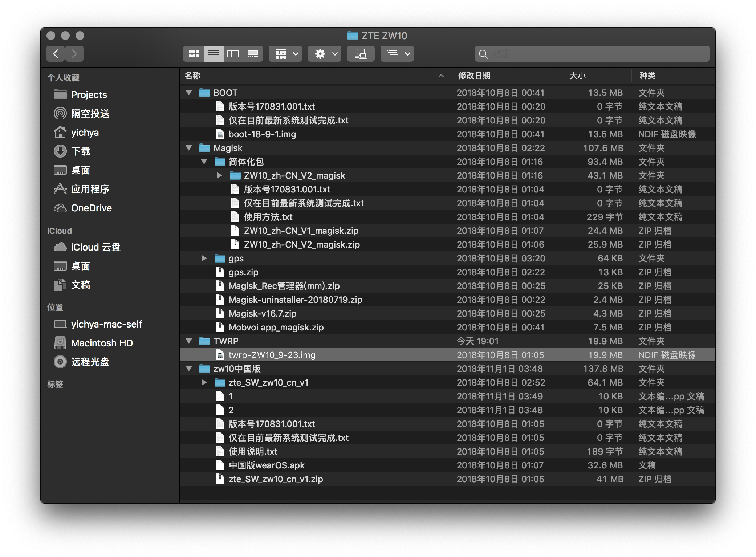This screenshot has width=756, height=557.
Task: Open the group-by arrangement dropdown
Action: (285, 54)
